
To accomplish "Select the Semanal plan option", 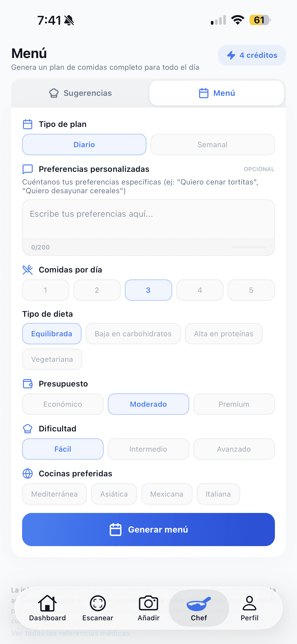I will point(212,144).
